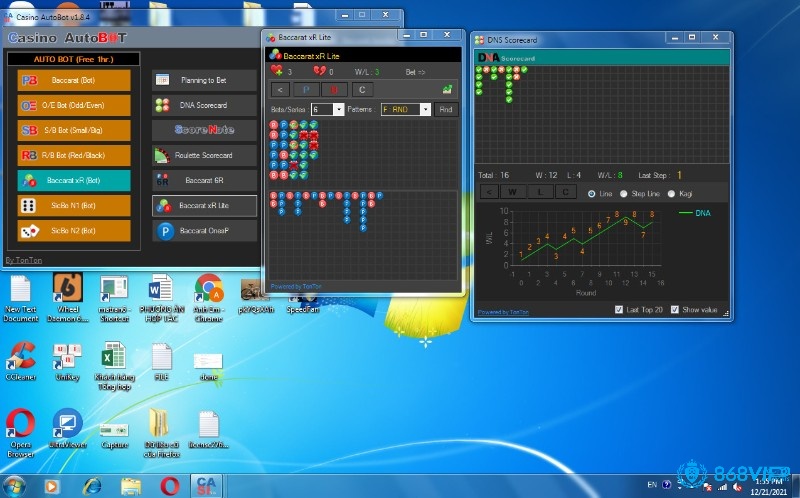Open the ScoreNote tool
Viewport: 800px width, 498px height.
[204, 130]
